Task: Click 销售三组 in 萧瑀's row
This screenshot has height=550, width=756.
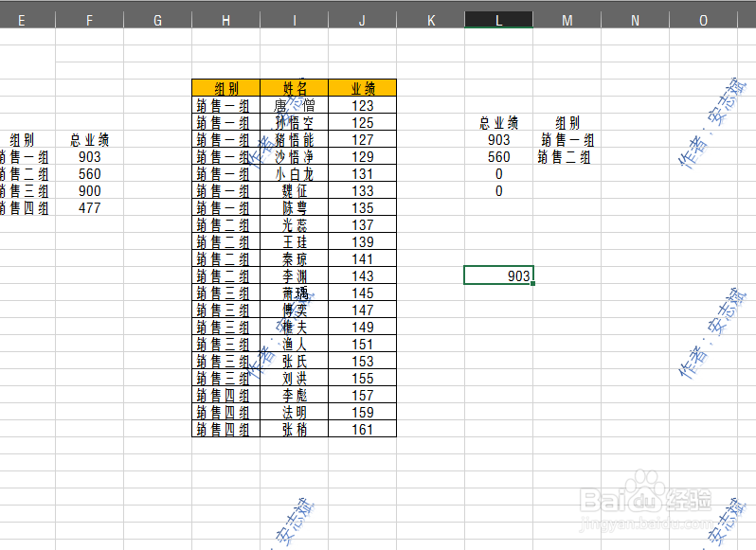Action: pos(223,293)
